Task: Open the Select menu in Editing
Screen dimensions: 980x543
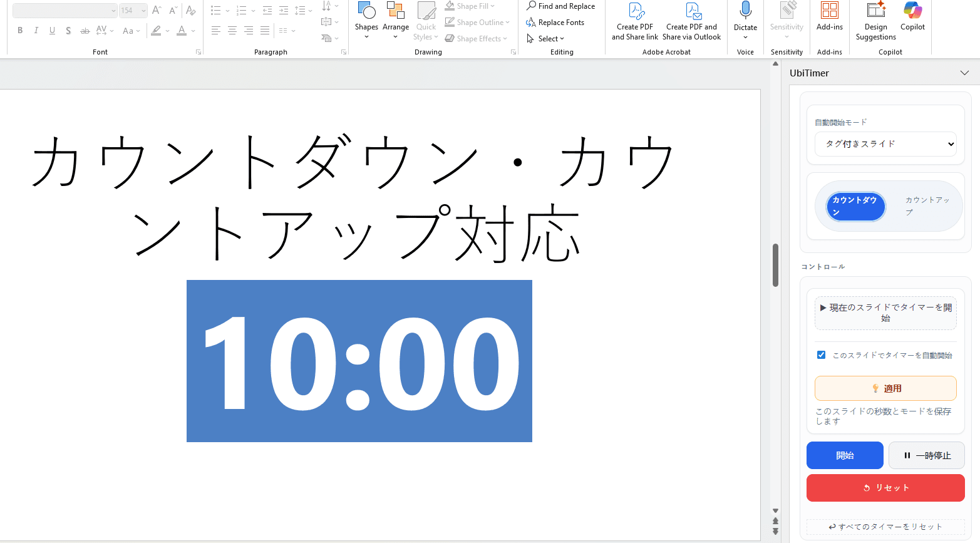Action: point(546,38)
